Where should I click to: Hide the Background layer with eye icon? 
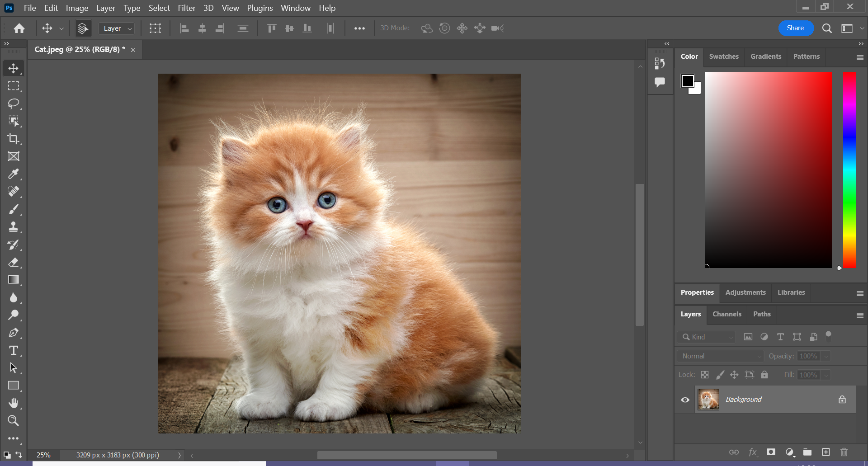tap(685, 400)
